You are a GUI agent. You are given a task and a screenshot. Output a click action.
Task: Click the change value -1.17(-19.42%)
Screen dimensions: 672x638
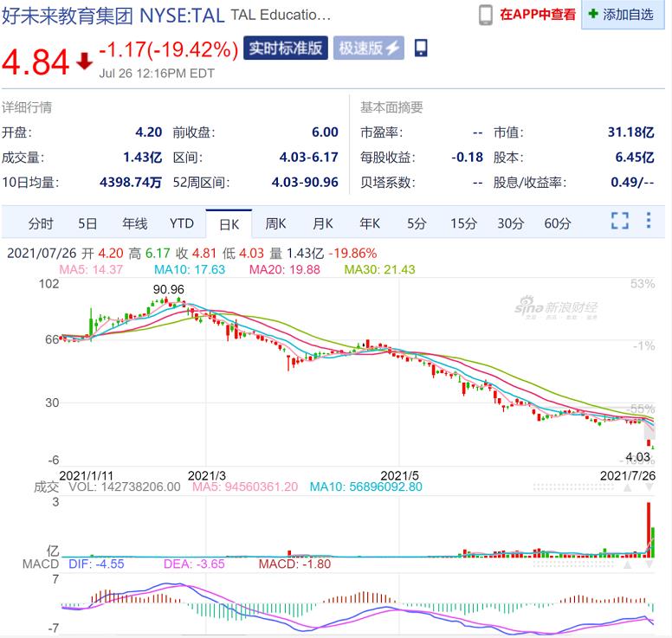168,49
